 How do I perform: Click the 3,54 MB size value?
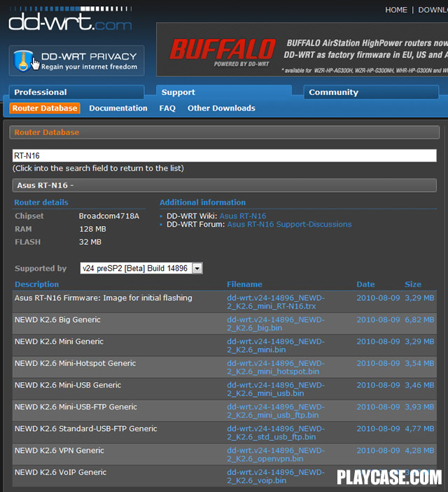[x=419, y=363]
